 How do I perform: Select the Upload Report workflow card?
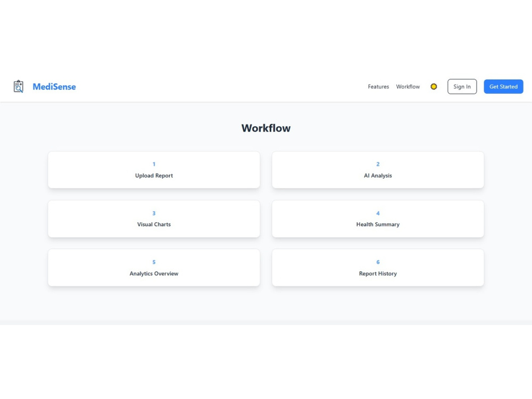click(x=154, y=170)
